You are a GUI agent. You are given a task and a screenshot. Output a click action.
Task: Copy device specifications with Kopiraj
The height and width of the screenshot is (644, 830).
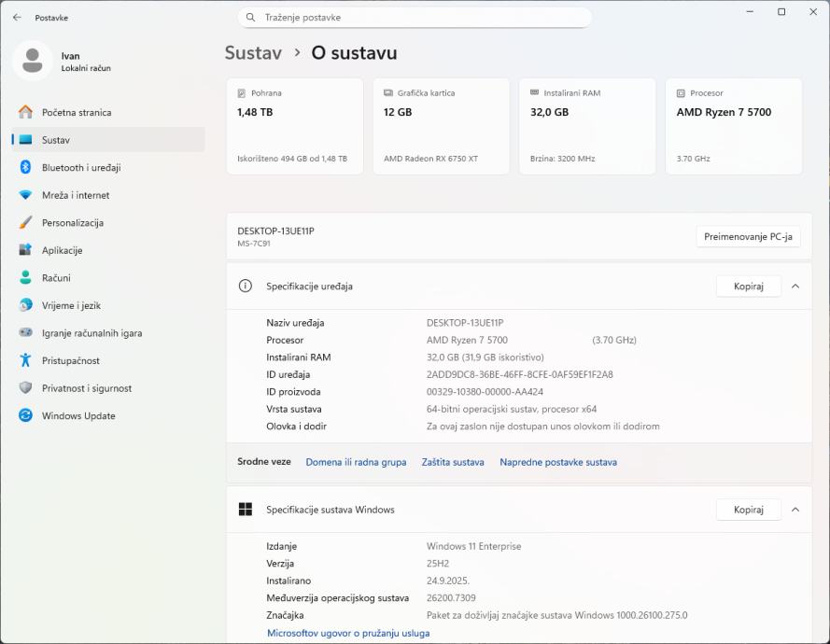coord(748,287)
